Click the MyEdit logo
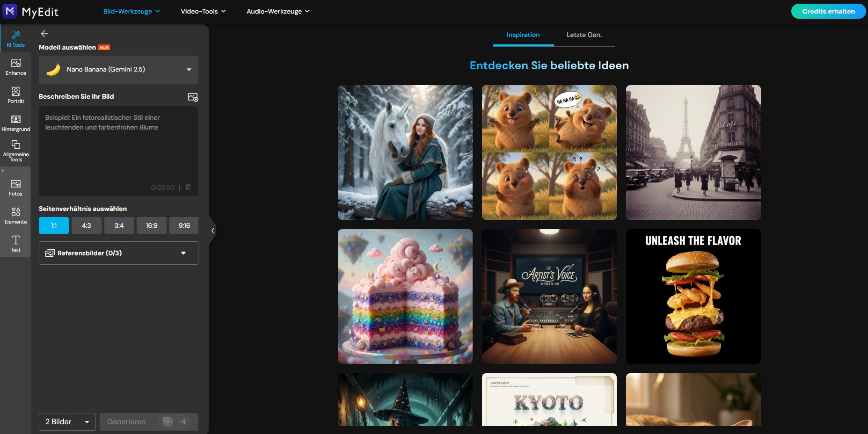The height and width of the screenshot is (434, 868). coord(31,11)
